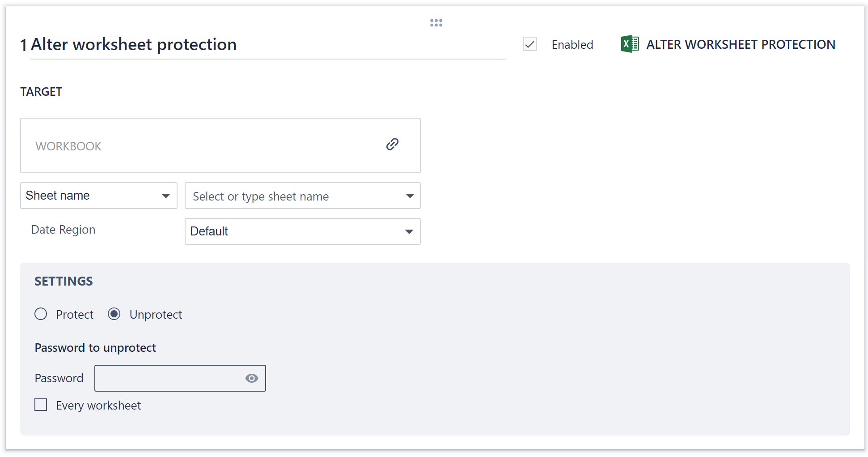This screenshot has width=868, height=457.
Task: Click the Password to unprotect heading
Action: point(95,347)
